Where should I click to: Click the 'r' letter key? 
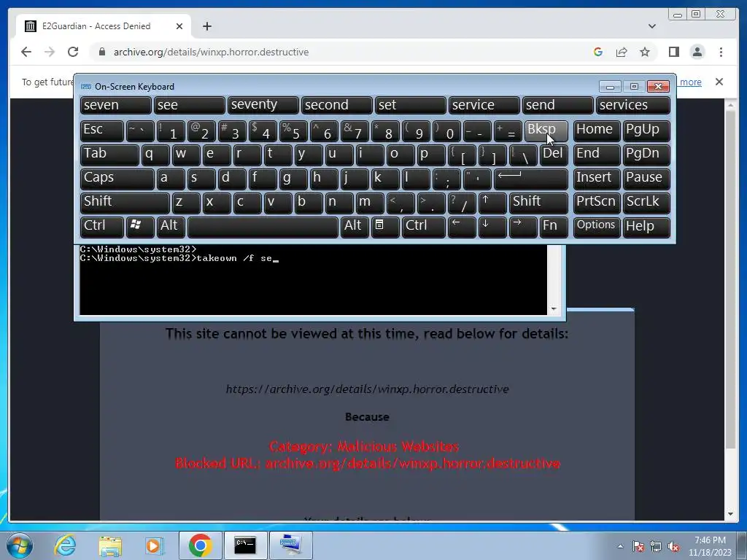pos(247,155)
